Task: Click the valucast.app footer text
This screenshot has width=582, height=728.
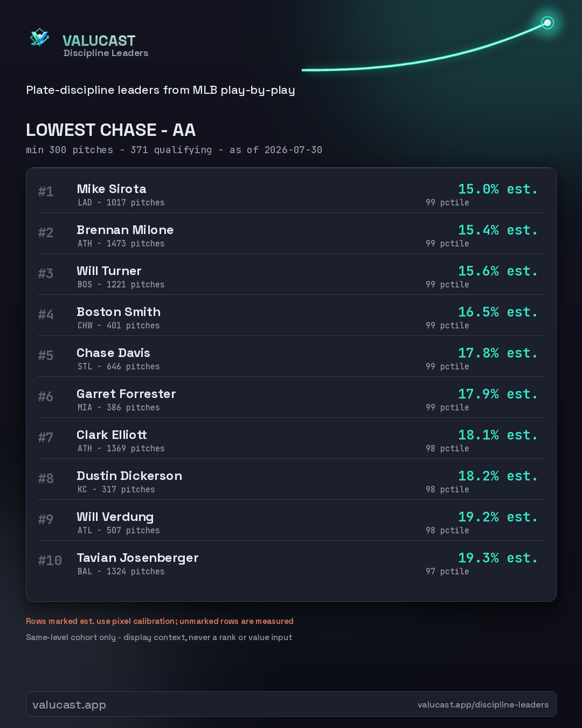Action: 69,705
